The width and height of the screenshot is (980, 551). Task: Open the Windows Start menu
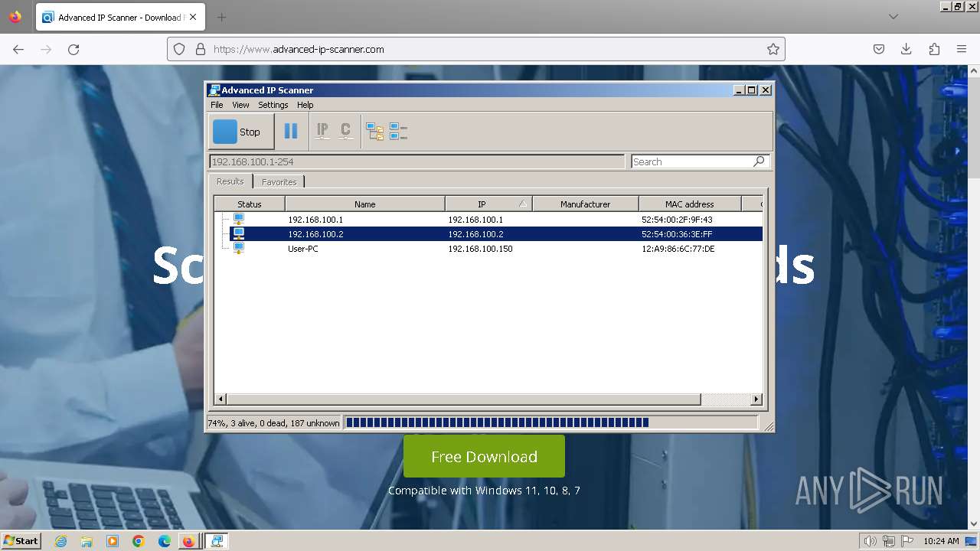coord(21,540)
